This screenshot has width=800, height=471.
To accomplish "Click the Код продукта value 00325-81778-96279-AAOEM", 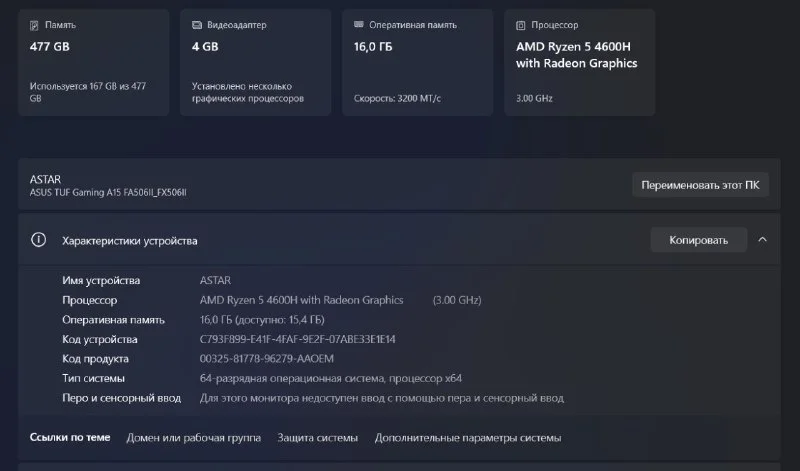I will (267, 358).
